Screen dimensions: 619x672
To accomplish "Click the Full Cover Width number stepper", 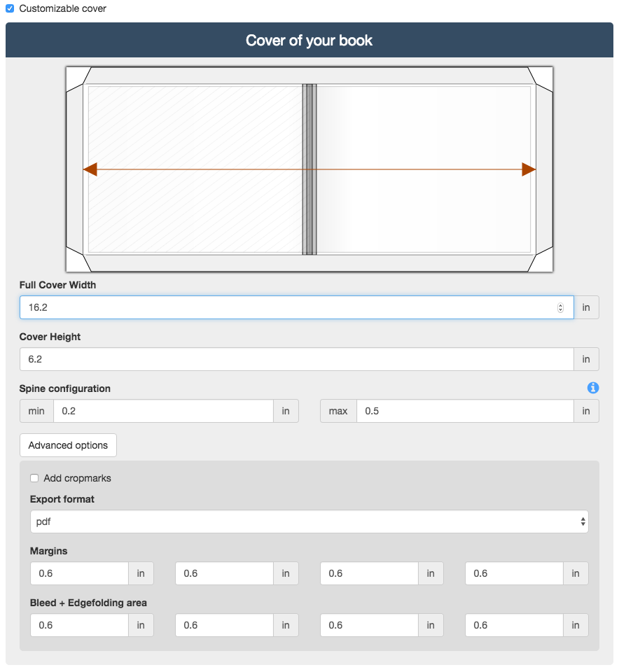I will (560, 307).
